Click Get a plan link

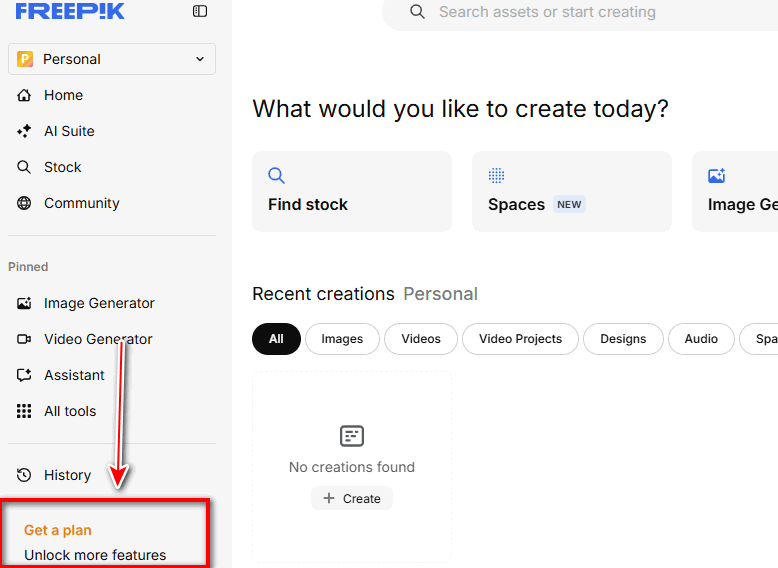tap(58, 530)
